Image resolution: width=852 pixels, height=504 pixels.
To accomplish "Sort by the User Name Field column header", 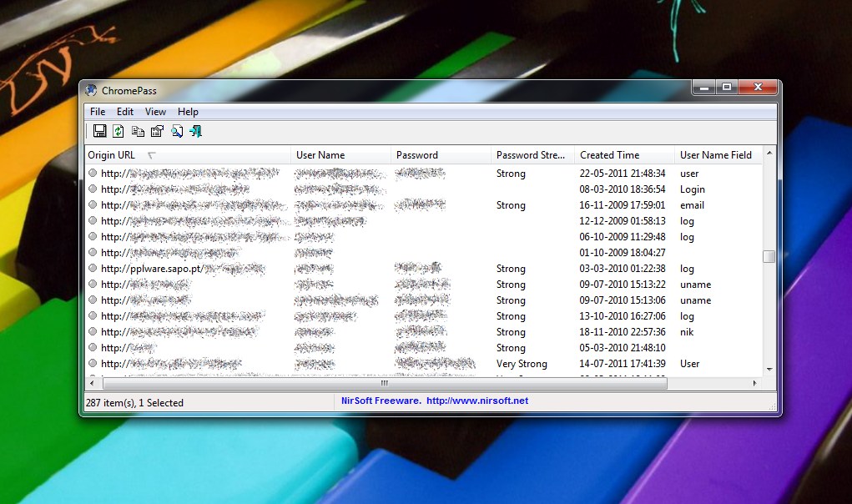I will (718, 154).
